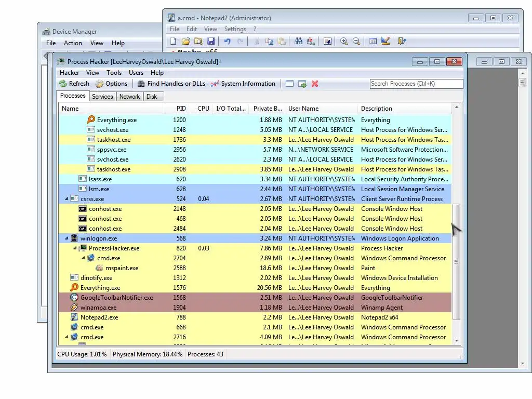Image resolution: width=532 pixels, height=399 pixels.
Task: Collapse the csrss.exe tree node
Action: coord(66,199)
